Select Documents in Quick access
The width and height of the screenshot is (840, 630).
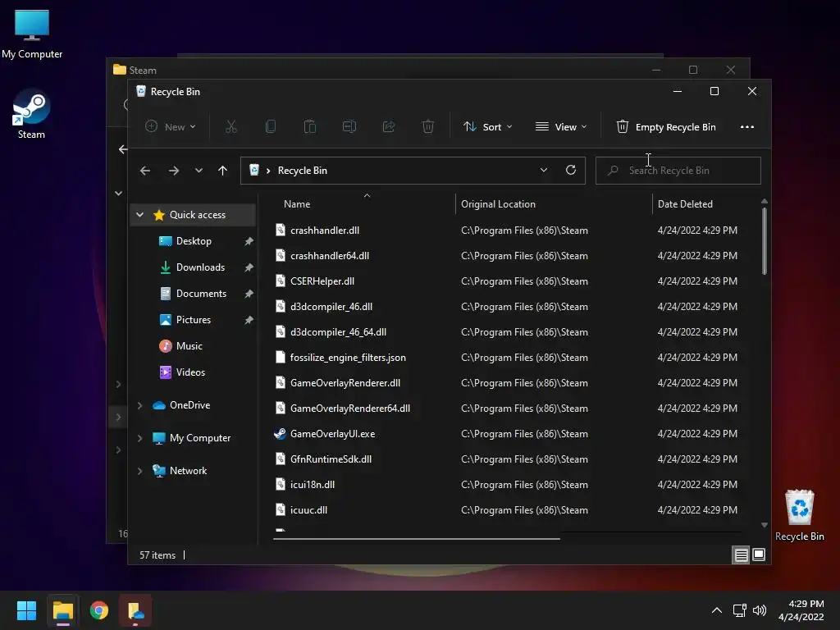(x=201, y=294)
